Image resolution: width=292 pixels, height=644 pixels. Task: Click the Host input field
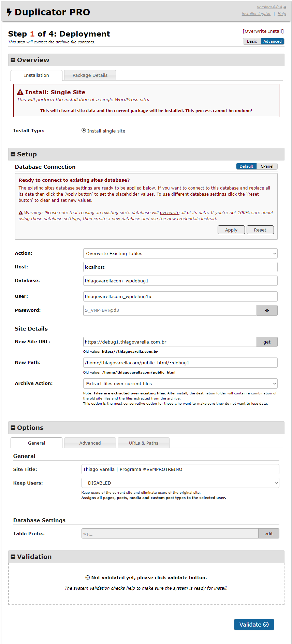tap(180, 267)
